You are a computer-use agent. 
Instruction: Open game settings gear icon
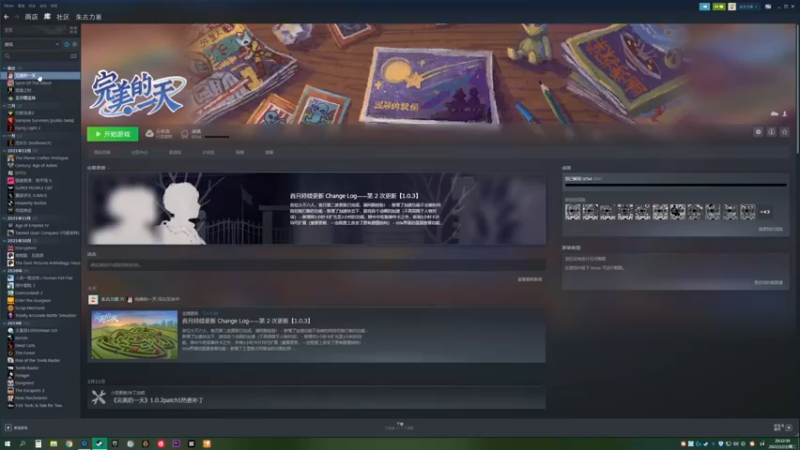tap(758, 132)
